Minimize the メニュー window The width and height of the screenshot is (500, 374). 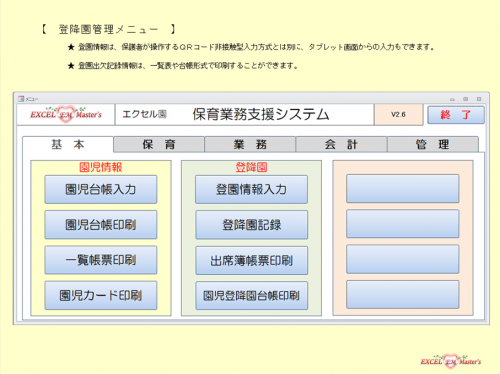pyautogui.click(x=452, y=99)
